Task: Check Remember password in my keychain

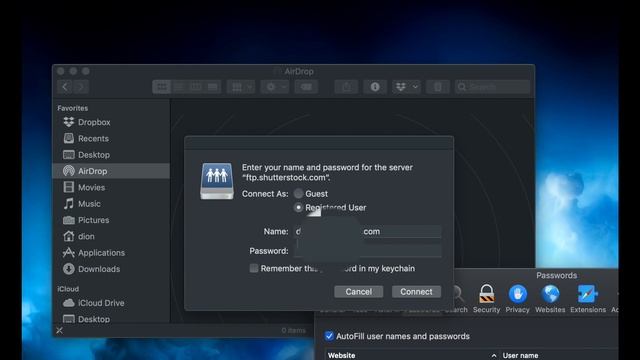Action: click(x=254, y=268)
